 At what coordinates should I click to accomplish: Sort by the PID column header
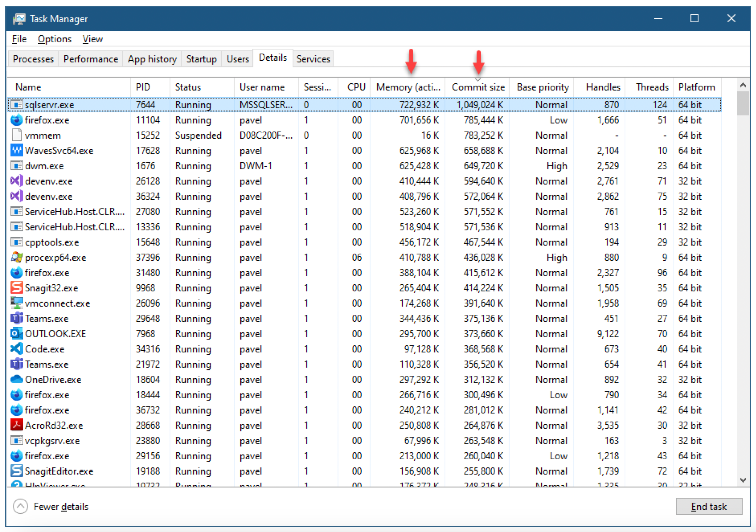coord(150,87)
